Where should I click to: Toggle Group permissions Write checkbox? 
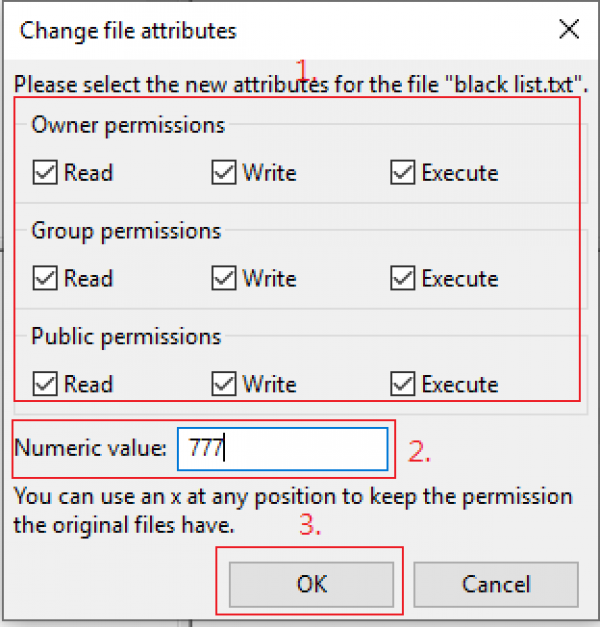[223, 278]
